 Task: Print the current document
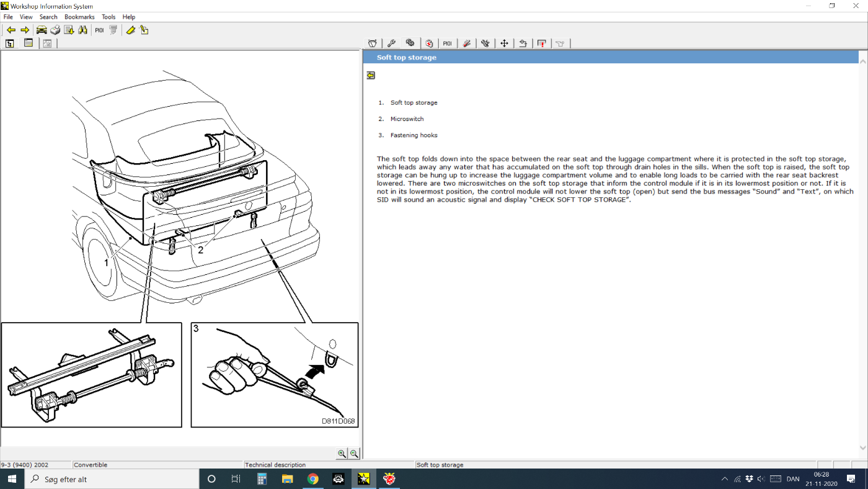55,30
